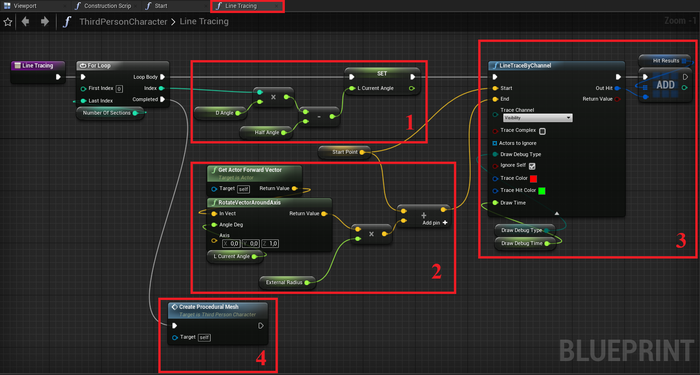Click Add pin on the vector add node
700x375 pixels.
[x=435, y=223]
